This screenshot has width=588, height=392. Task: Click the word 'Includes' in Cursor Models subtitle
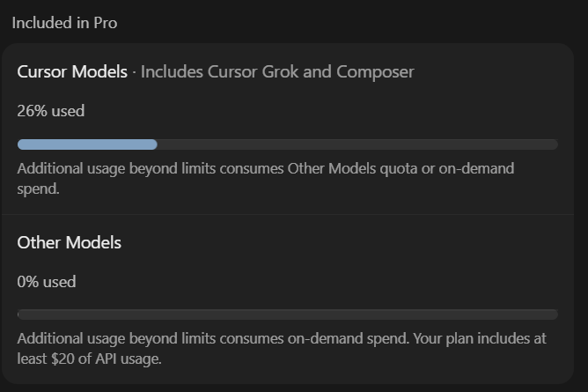172,71
